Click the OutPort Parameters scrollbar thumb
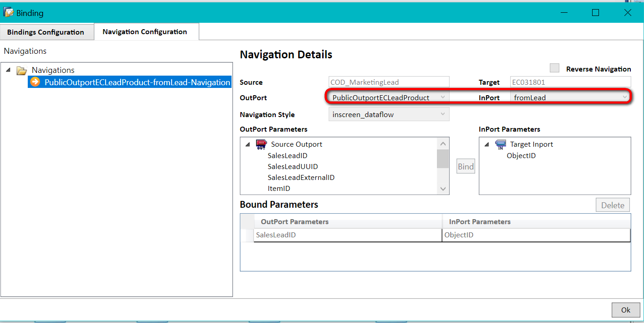Image resolution: width=644 pixels, height=323 pixels. click(x=443, y=159)
